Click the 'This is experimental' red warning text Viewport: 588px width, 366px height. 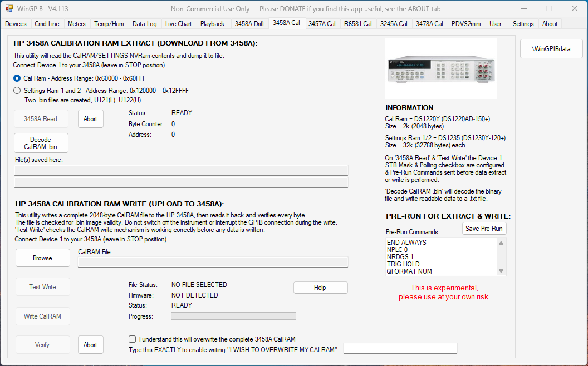coord(444,292)
